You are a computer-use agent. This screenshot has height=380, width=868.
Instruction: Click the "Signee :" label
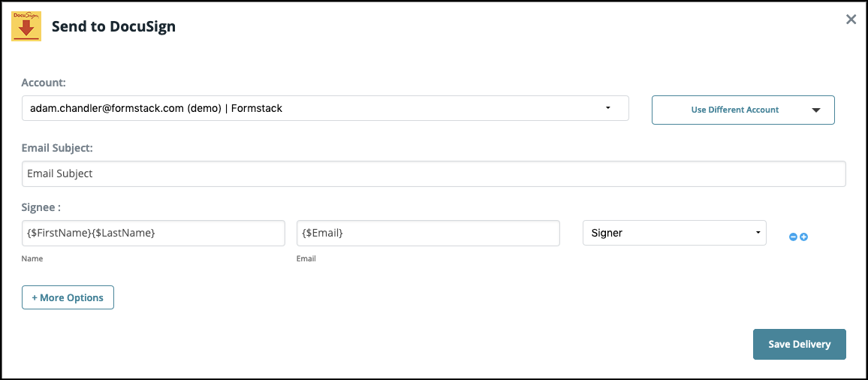point(41,207)
